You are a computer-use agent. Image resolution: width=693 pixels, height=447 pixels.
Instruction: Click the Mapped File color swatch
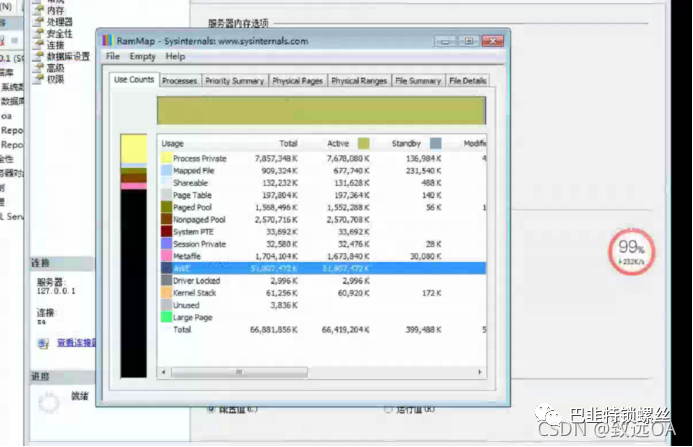click(x=166, y=170)
